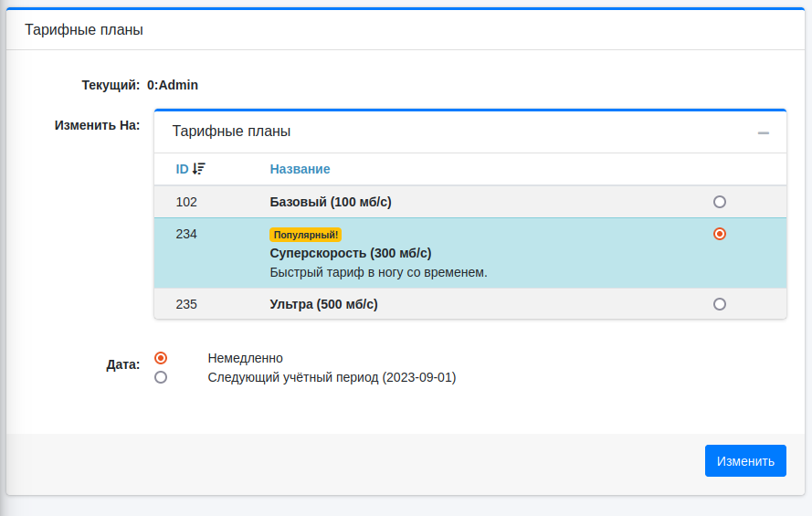Choose the Немедленно date radio button
Screen dimensions: 812x516
(x=161, y=358)
